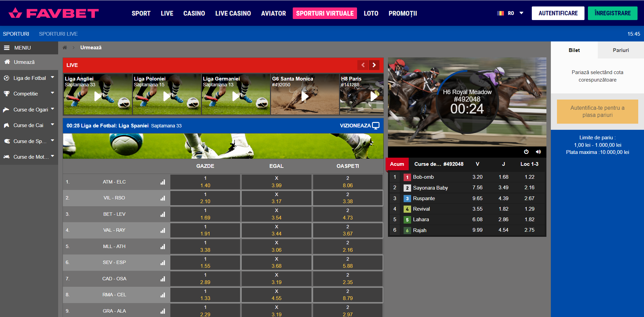Click the VIZIONEAZA link
Viewport: 644px width, 317px height.
click(359, 126)
